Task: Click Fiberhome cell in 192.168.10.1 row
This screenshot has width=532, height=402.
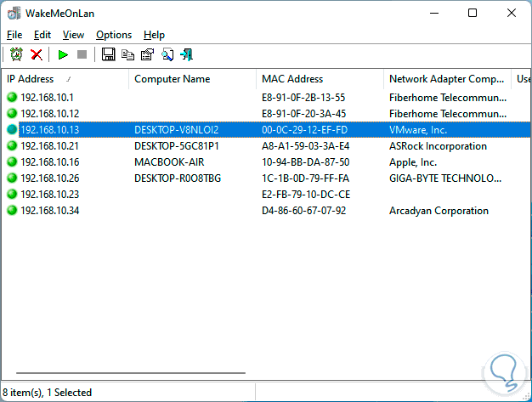Action: (448, 98)
